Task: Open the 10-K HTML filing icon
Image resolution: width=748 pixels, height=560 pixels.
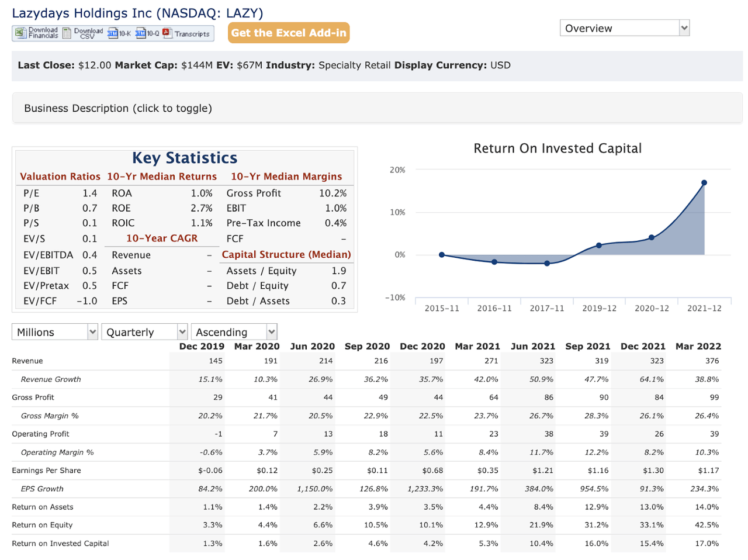Action: point(113,33)
